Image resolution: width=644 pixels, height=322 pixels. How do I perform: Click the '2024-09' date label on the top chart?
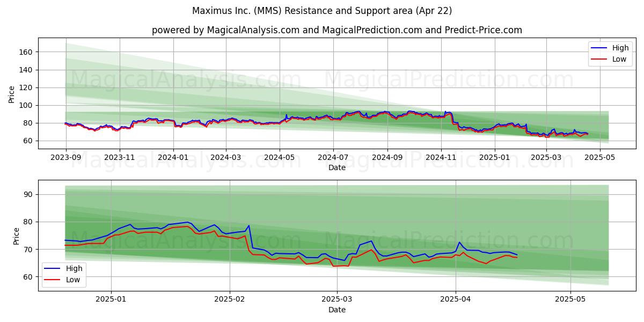387,158
